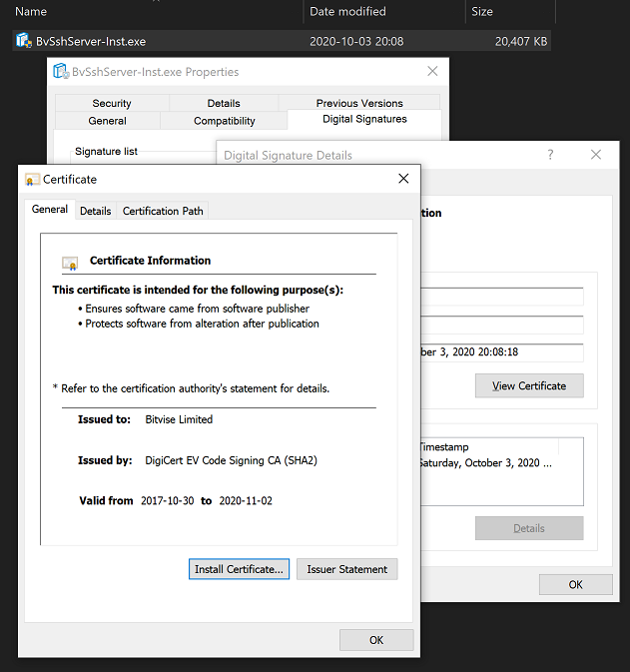The height and width of the screenshot is (672, 630).
Task: Click the Certificate Information badge icon
Action: click(70, 263)
